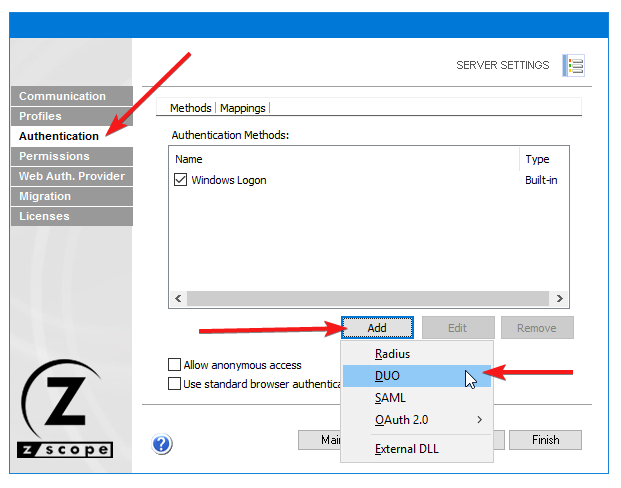Image resolution: width=621 pixels, height=488 pixels.
Task: Open the Licenses section
Action: 72,216
